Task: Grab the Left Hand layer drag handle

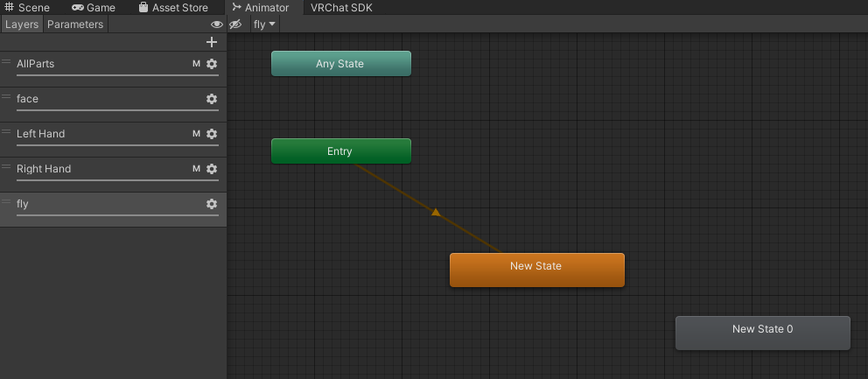Action: click(x=6, y=132)
